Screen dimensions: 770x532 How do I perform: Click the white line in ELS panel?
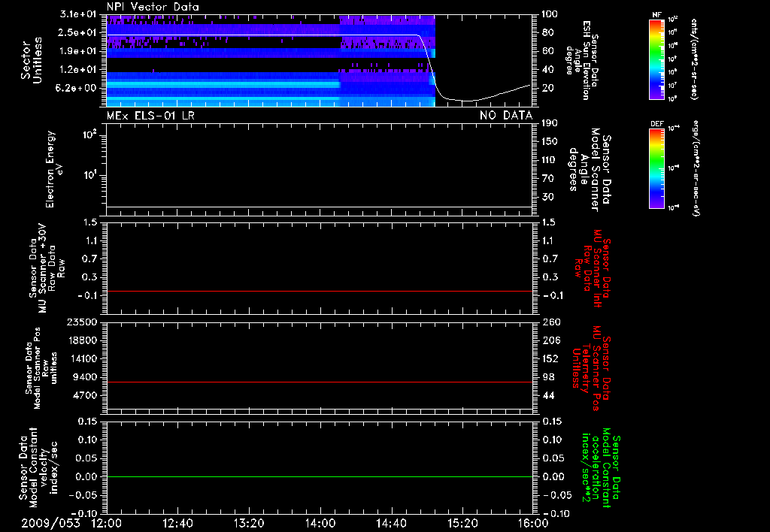(319, 207)
